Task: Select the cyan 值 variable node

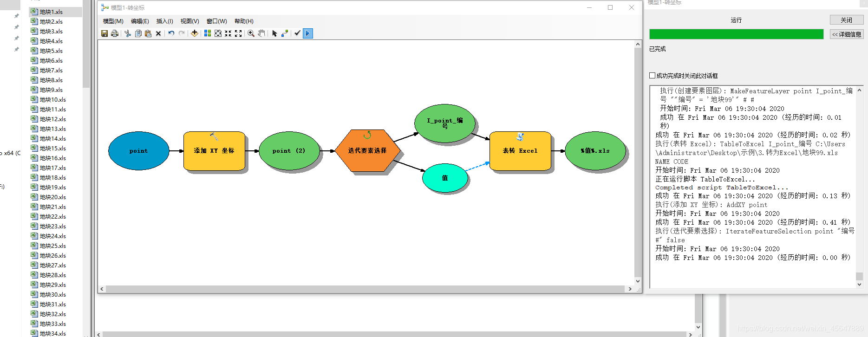Action: click(x=445, y=178)
